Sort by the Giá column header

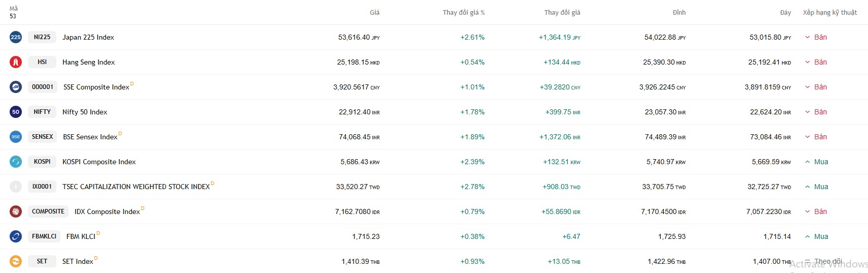[374, 12]
